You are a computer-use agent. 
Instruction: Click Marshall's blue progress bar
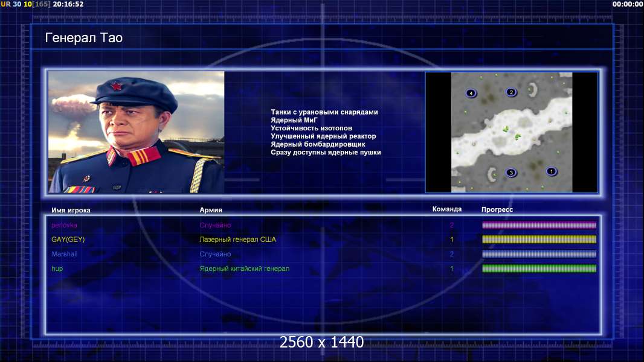coord(539,254)
